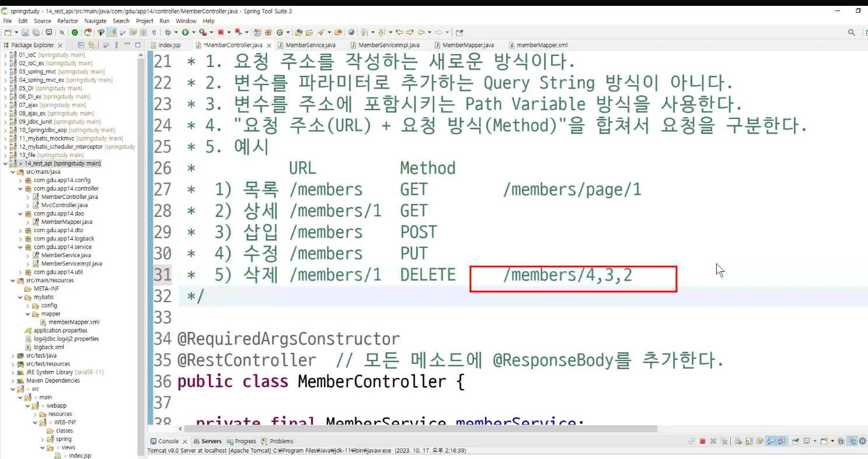
Task: Click the Last Edit Location arrow icon
Action: [x=399, y=32]
